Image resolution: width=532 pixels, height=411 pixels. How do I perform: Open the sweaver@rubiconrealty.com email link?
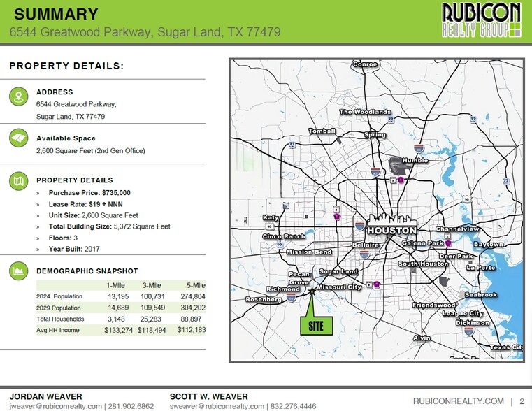click(217, 405)
